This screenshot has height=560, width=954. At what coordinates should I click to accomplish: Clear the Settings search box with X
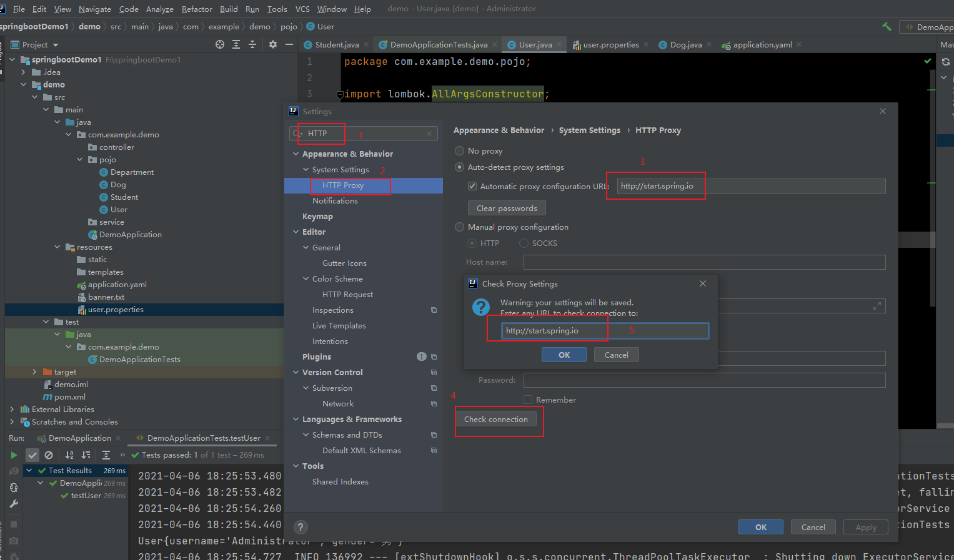[429, 133]
